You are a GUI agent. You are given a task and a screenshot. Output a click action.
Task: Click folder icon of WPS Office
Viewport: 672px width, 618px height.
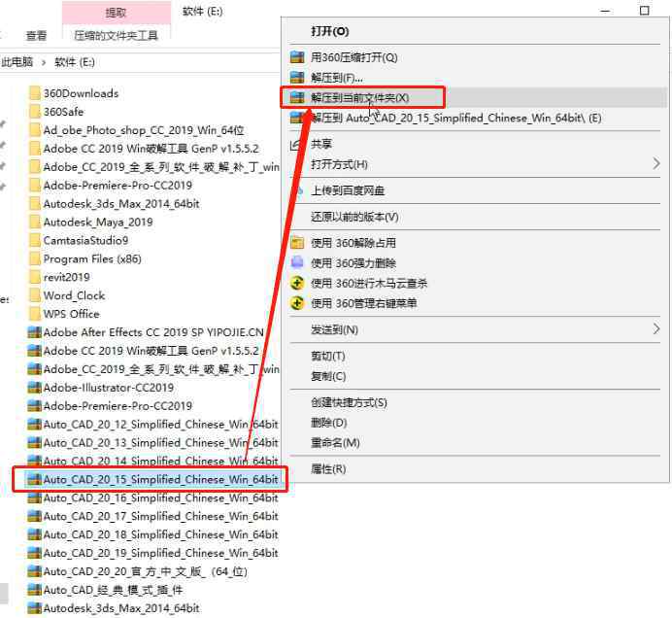click(34, 314)
